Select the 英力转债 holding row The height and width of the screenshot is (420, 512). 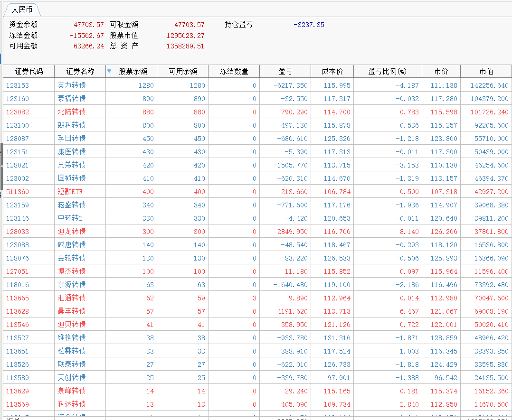point(71,85)
